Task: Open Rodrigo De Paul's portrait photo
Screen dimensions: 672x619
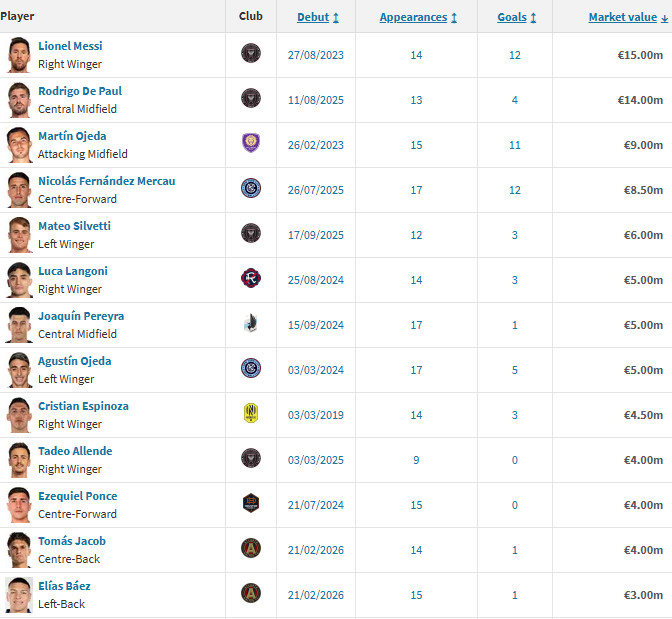Action: click(x=19, y=100)
